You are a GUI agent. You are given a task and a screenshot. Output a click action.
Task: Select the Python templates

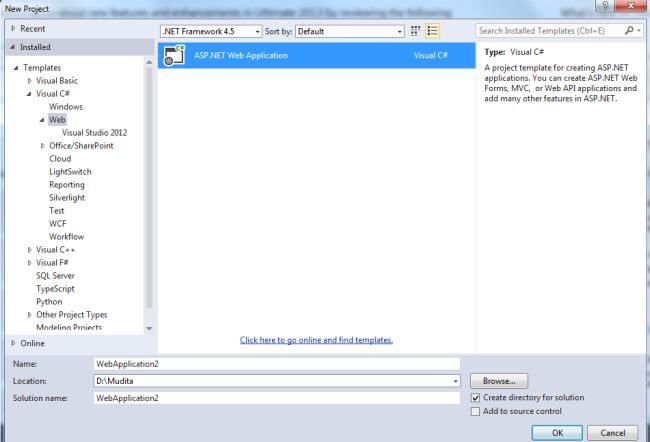[49, 302]
